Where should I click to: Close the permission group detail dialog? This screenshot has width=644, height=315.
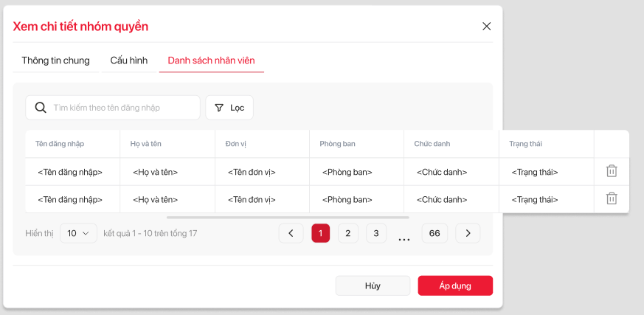pos(486,27)
